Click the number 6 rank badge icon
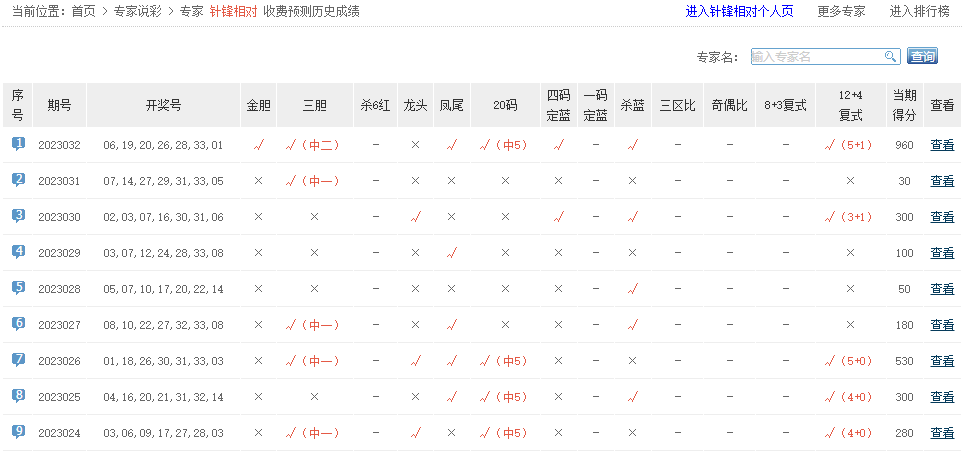This screenshot has width=968, height=452. [x=18, y=324]
